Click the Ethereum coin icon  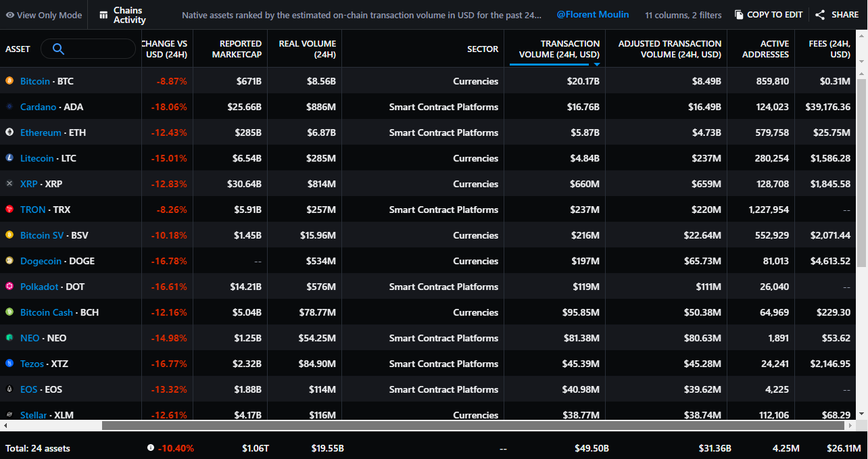coord(9,132)
